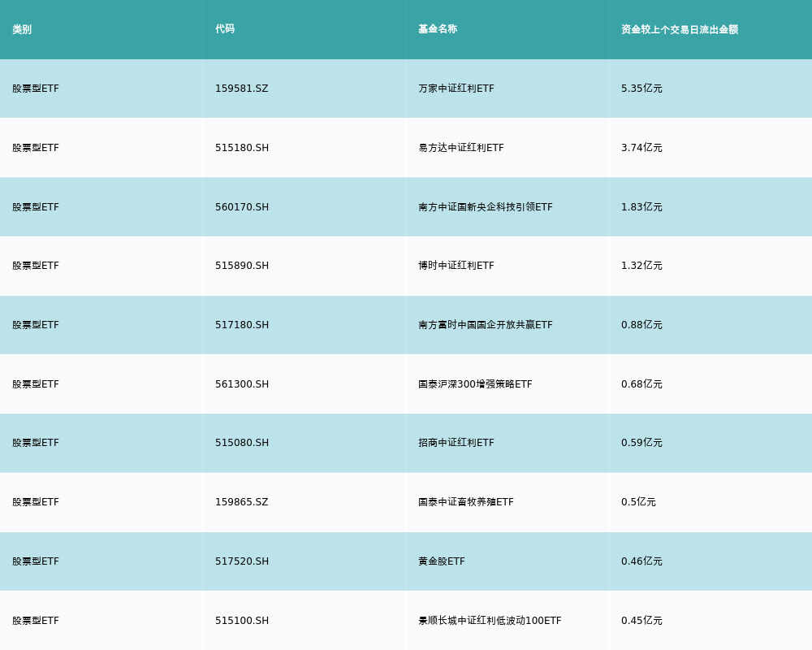812x650 pixels.
Task: Click code 515080.SH
Action: [x=242, y=443]
